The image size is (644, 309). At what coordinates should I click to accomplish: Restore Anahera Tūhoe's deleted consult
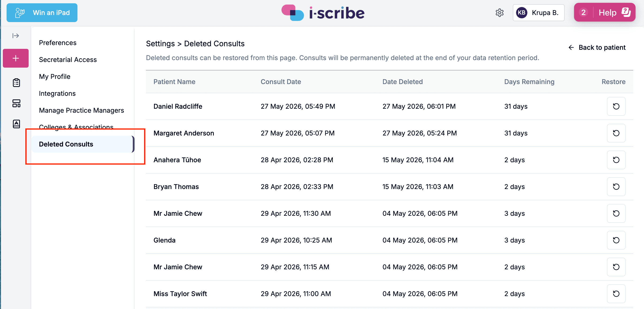pos(616,160)
